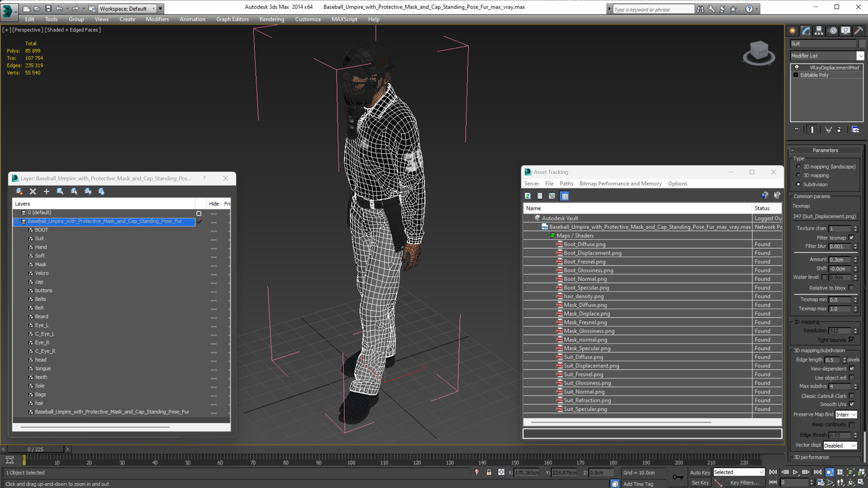
Task: Click Configure Modifier Sets icon
Action: (x=855, y=129)
